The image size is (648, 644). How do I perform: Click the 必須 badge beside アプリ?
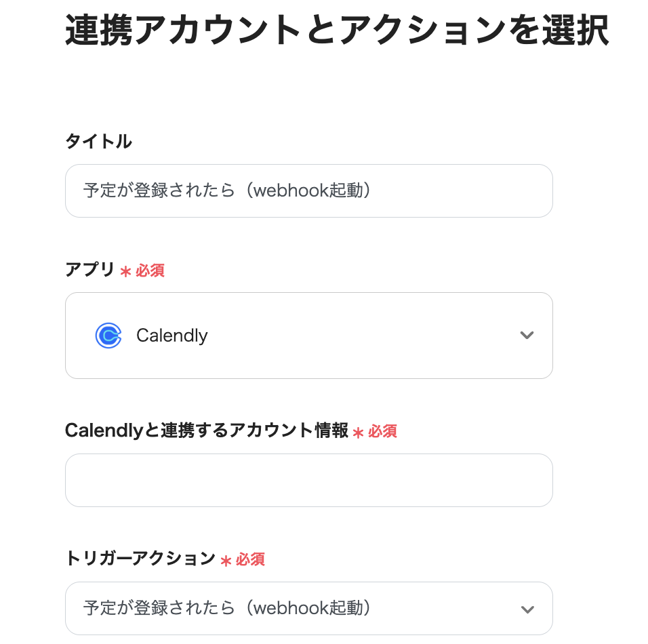150,270
